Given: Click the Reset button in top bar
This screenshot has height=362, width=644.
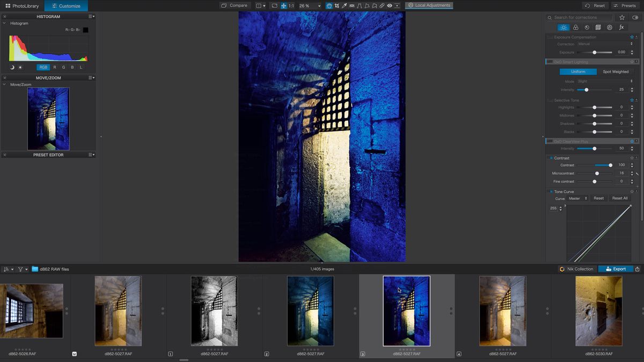Looking at the screenshot, I should tap(595, 6).
